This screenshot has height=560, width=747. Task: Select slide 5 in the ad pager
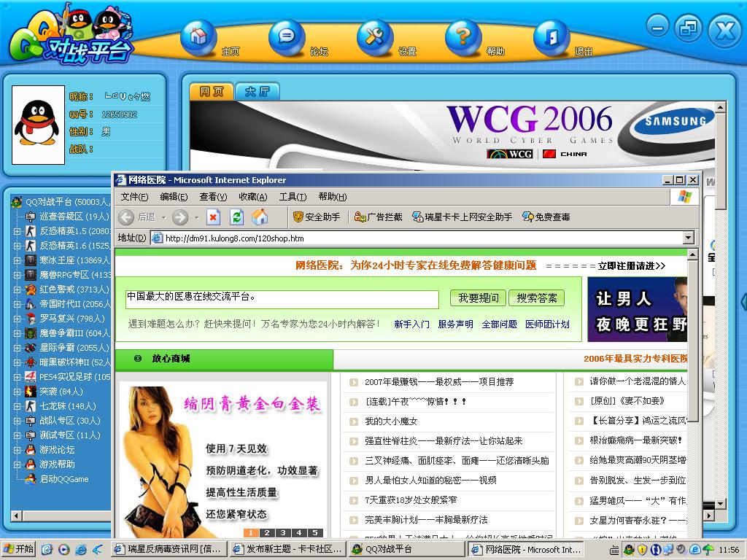coord(315,533)
